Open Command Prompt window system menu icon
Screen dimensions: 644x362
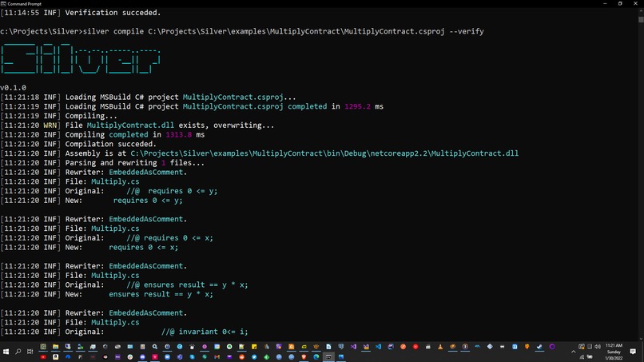point(3,3)
